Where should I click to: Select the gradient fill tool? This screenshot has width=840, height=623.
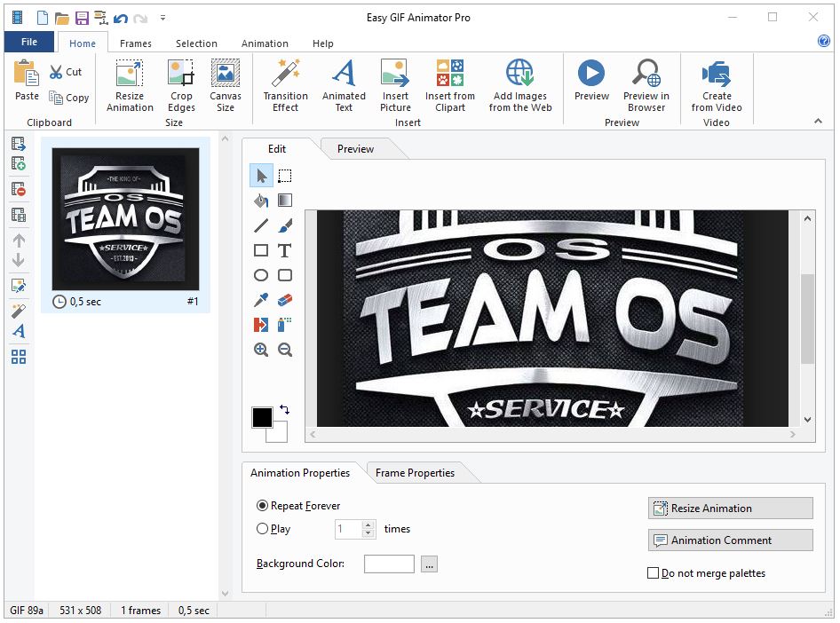coord(285,201)
